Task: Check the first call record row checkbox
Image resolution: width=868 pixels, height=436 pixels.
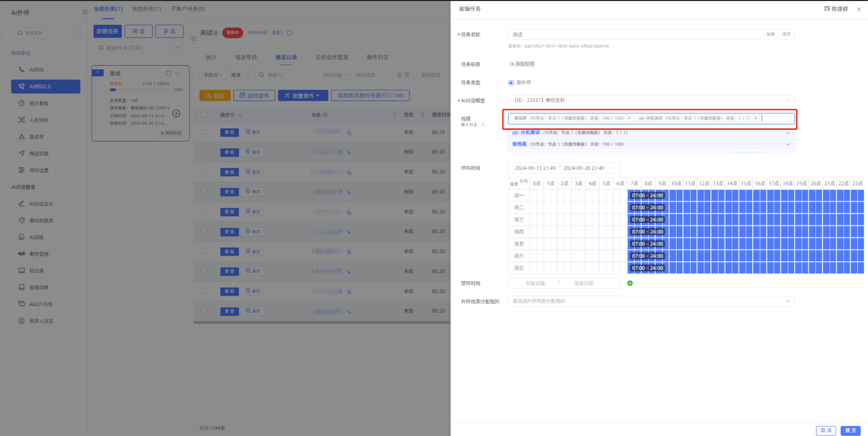Action: click(x=204, y=132)
